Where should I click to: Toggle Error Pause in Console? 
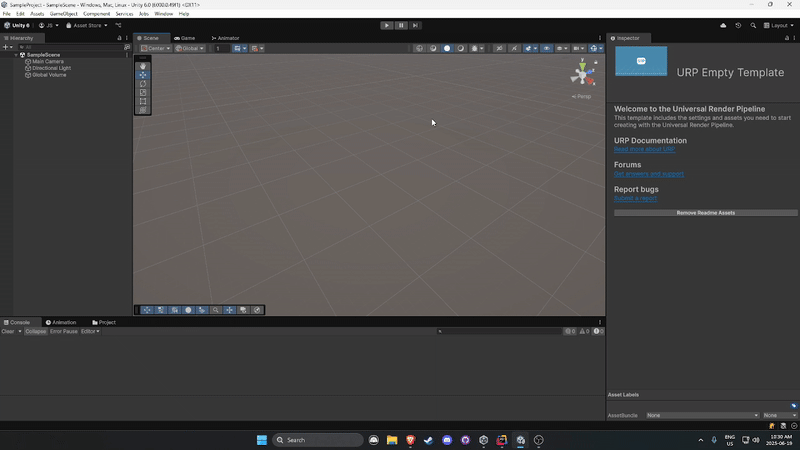click(64, 332)
